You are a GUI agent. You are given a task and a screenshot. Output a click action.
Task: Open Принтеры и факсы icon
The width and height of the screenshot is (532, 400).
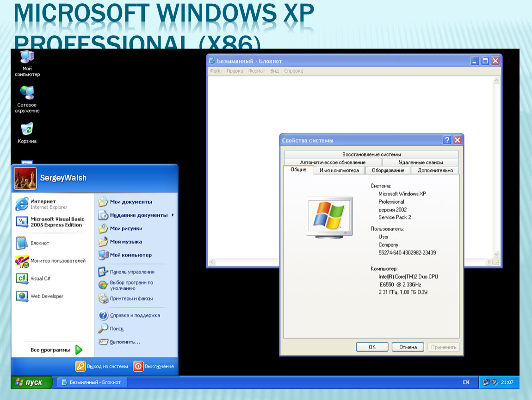tap(103, 299)
